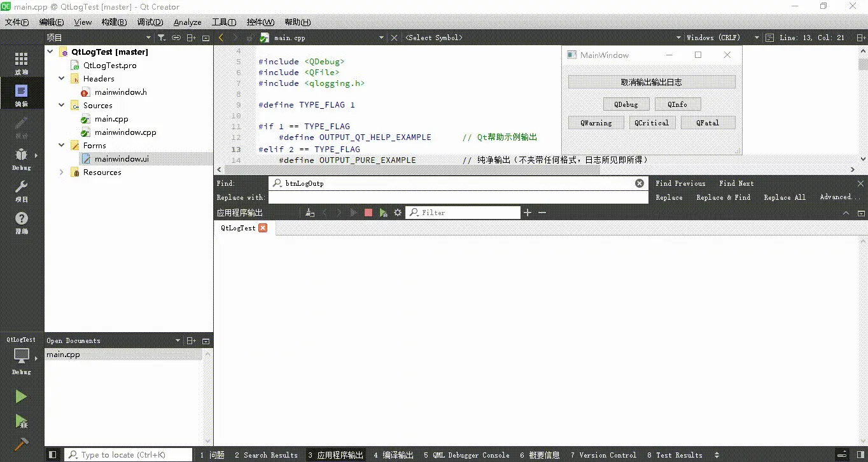Click QFatal button in MainWindow
Screen dimensions: 868x462
(708, 123)
